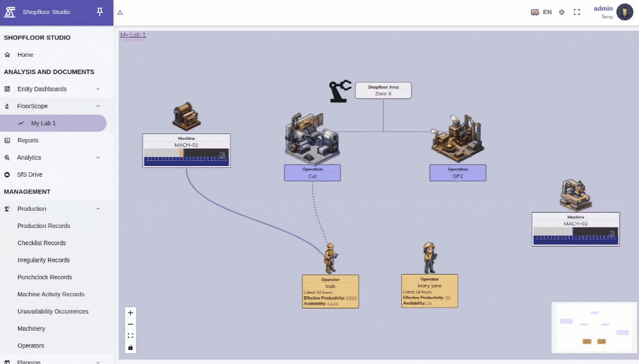Fit the diagram to view
639x364 pixels.
(x=131, y=336)
